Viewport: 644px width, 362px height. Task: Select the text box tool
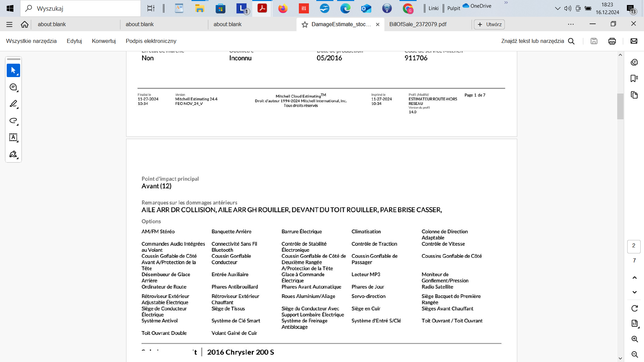coord(13,137)
